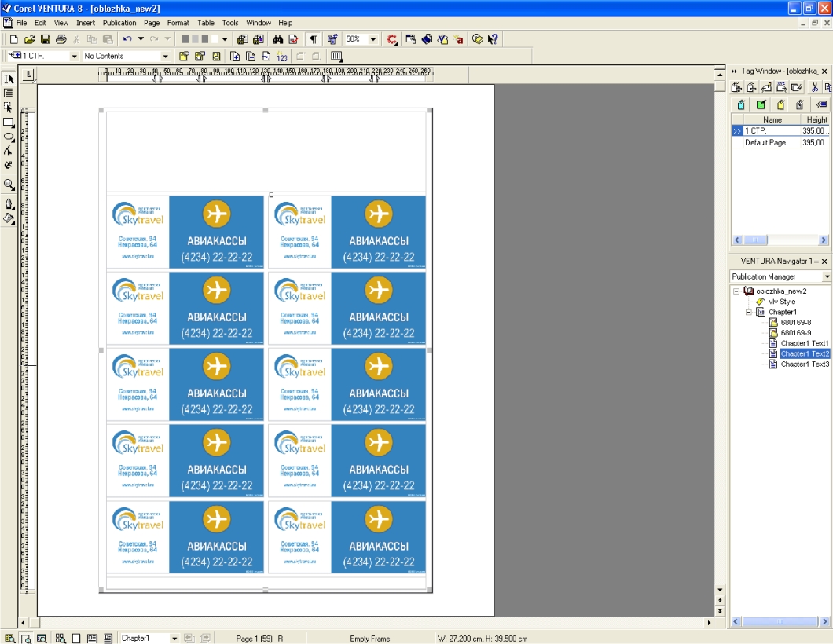Select the Pick tool in the toolbox
This screenshot has width=833, height=644.
[x=9, y=79]
